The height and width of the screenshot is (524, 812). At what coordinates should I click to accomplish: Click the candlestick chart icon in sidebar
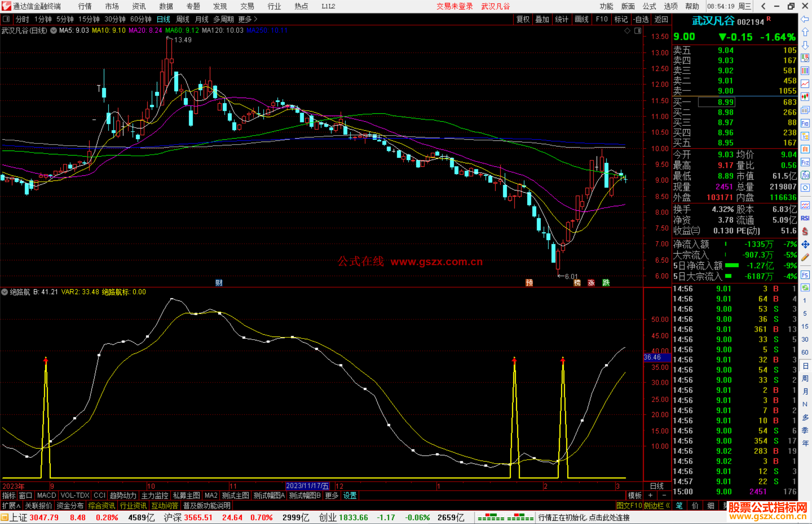pyautogui.click(x=805, y=96)
